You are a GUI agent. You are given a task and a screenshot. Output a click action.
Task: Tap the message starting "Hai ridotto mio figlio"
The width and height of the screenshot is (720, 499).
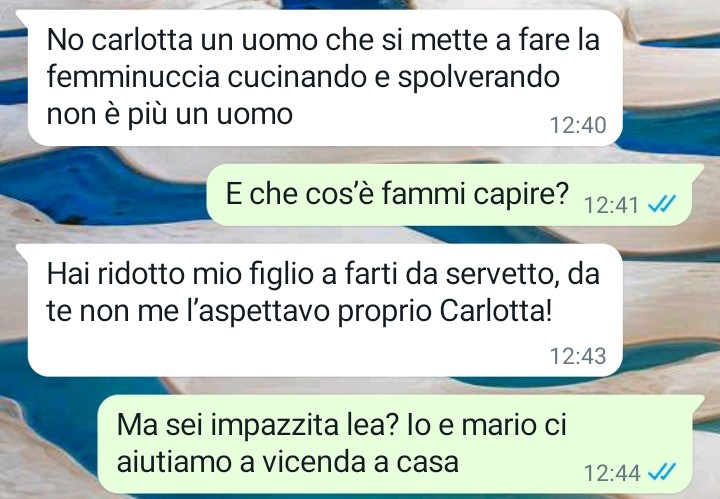(x=324, y=310)
